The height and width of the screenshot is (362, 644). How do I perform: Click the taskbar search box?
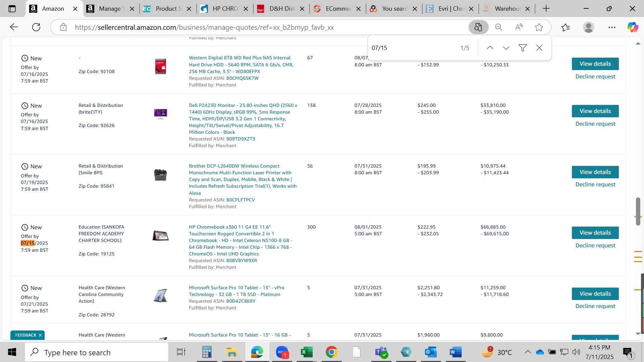coord(97,352)
